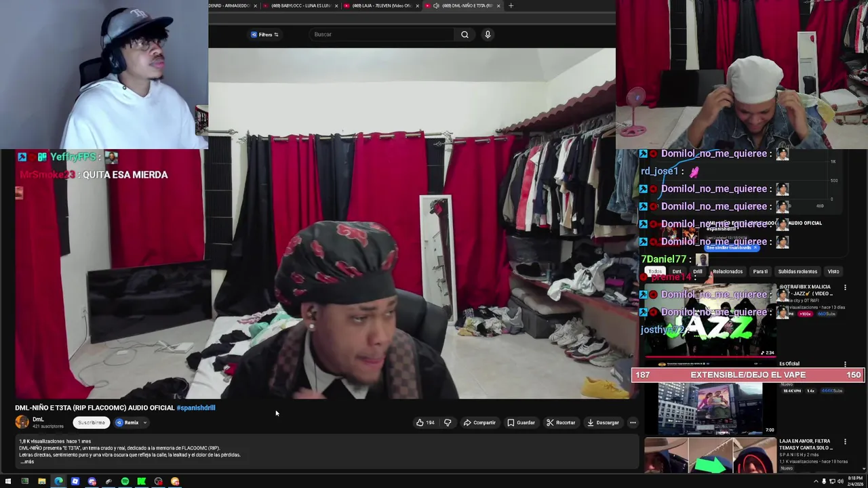
Task: Open options menu for LAJA EN AMOR video
Action: pos(845,442)
